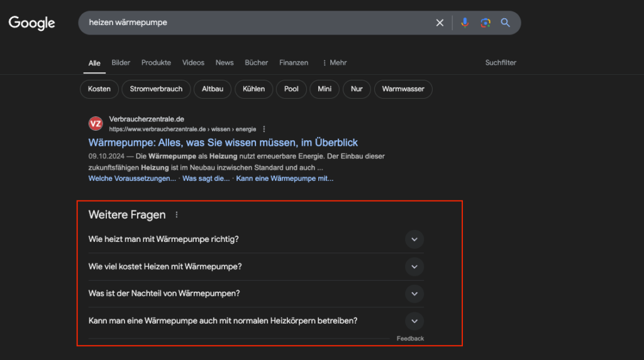Select the Kühlen filter chip
Image resolution: width=644 pixels, height=360 pixels.
[x=254, y=89]
